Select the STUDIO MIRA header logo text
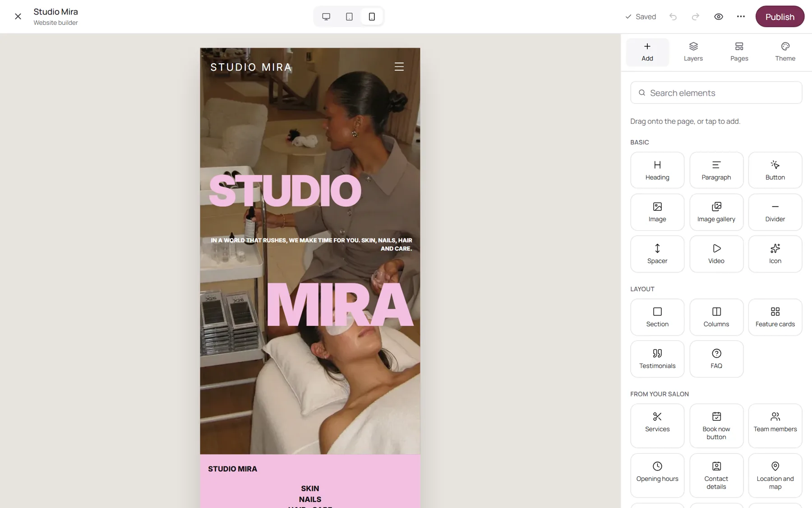Image resolution: width=812 pixels, height=508 pixels. pos(251,67)
